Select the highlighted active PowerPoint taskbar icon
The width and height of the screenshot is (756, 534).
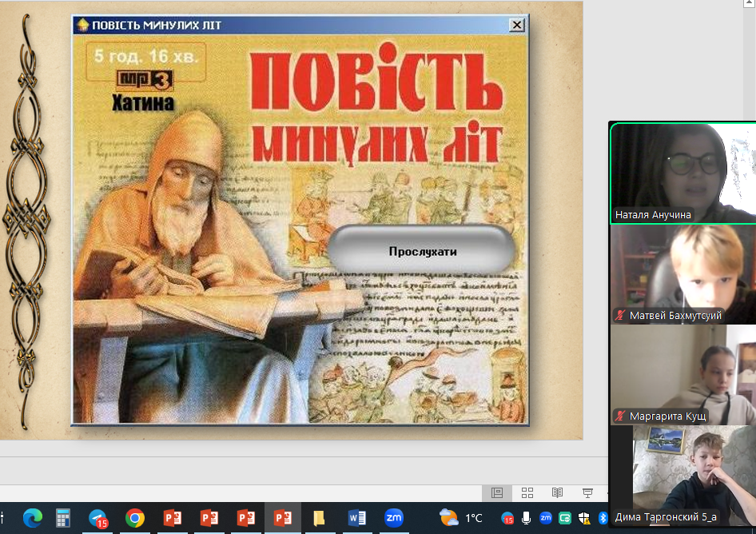[x=283, y=518]
